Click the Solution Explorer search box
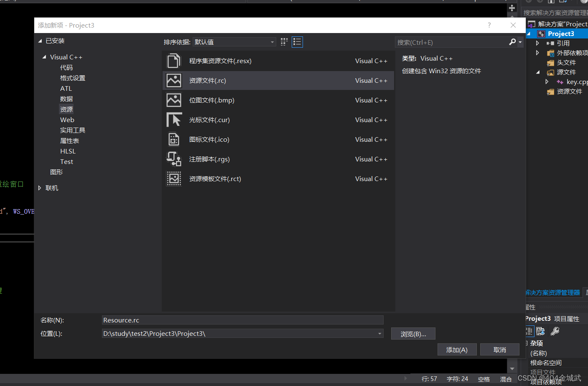Screen dimensions: 588x386 click(x=555, y=13)
